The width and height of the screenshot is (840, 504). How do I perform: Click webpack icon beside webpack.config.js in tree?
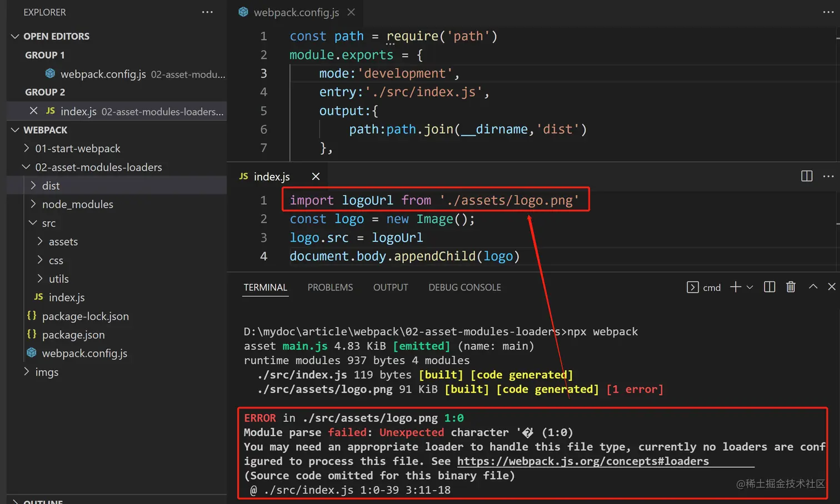(x=32, y=353)
